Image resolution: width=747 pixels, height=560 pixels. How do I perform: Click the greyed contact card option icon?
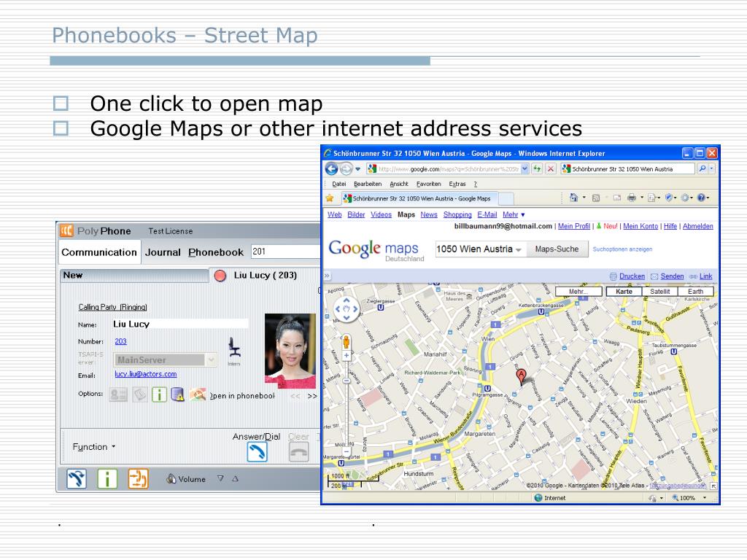point(118,394)
